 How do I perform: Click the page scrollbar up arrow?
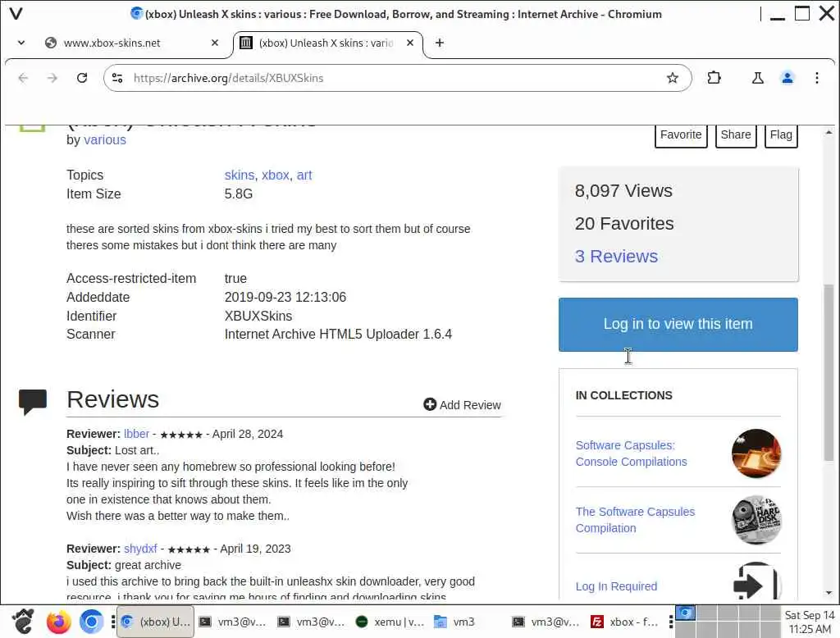[829, 132]
